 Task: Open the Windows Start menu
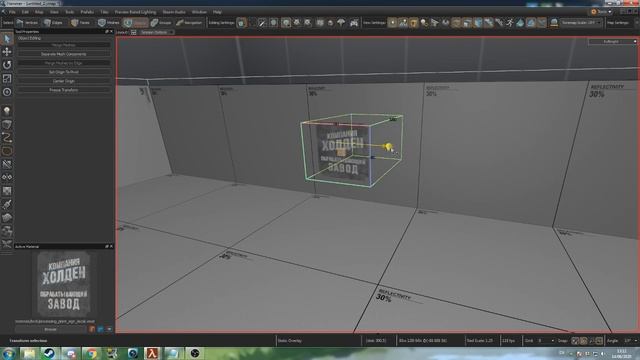pyautogui.click(x=9, y=353)
